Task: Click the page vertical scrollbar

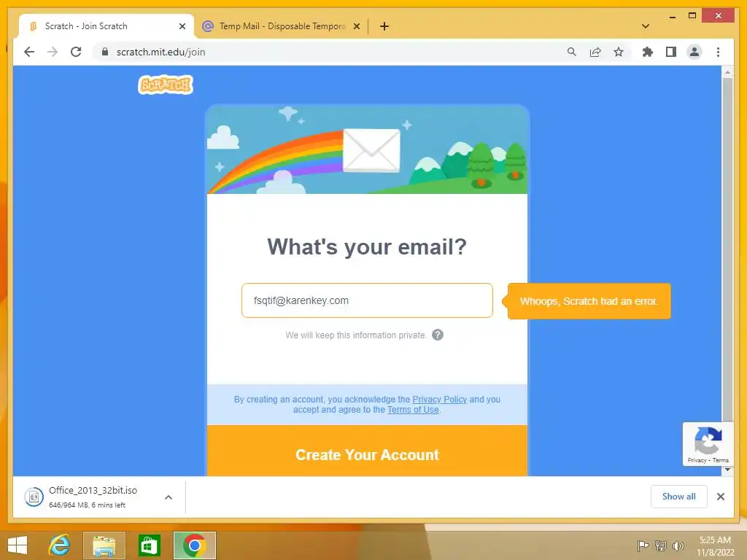Action: (727, 248)
